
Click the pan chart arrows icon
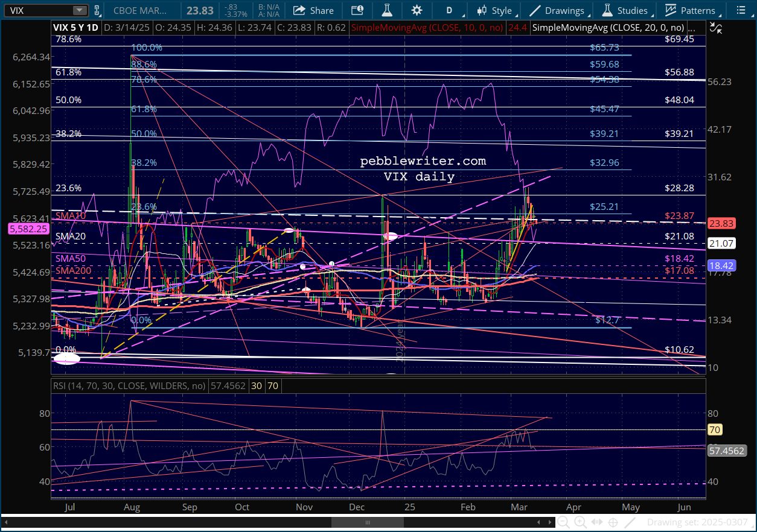[596, 522]
